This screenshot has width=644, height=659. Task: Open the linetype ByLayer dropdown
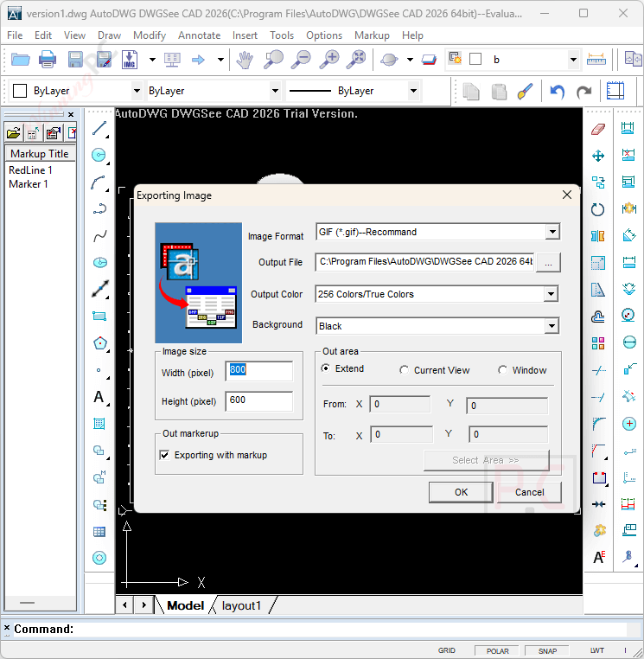point(275,91)
